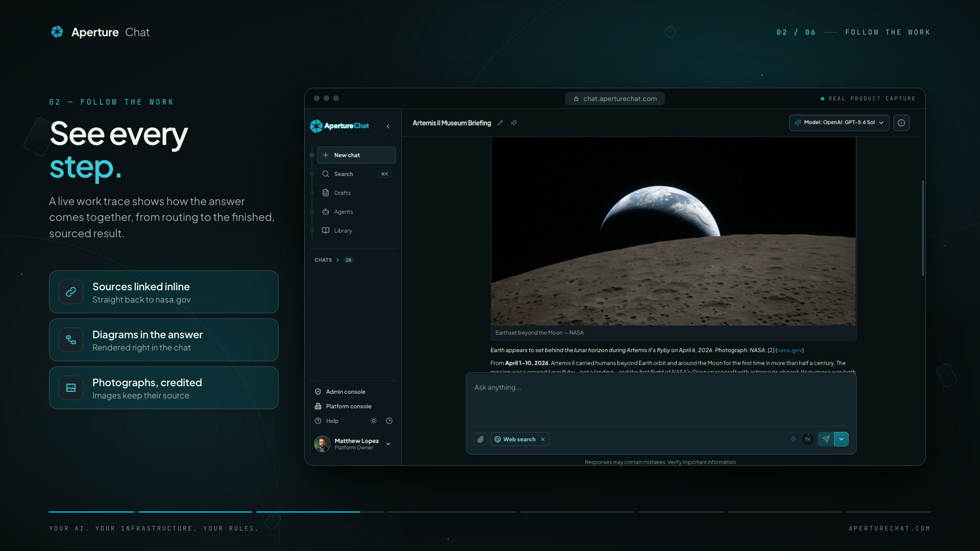Open the send options dropdown arrow

pyautogui.click(x=841, y=439)
